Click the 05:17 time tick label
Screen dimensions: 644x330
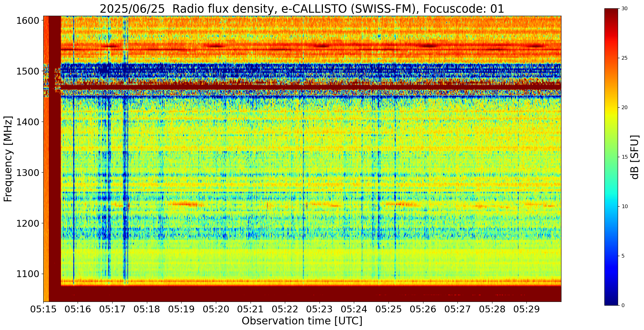tap(112, 309)
